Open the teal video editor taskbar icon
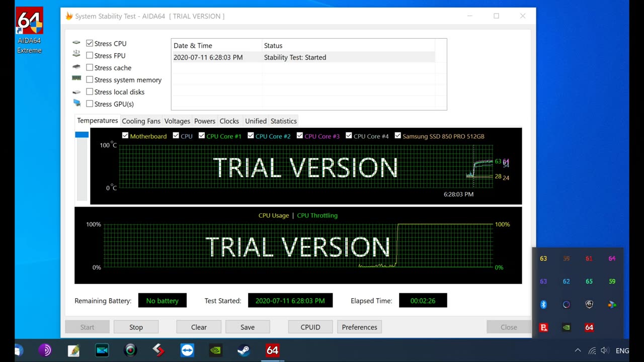The height and width of the screenshot is (362, 644). tap(102, 350)
